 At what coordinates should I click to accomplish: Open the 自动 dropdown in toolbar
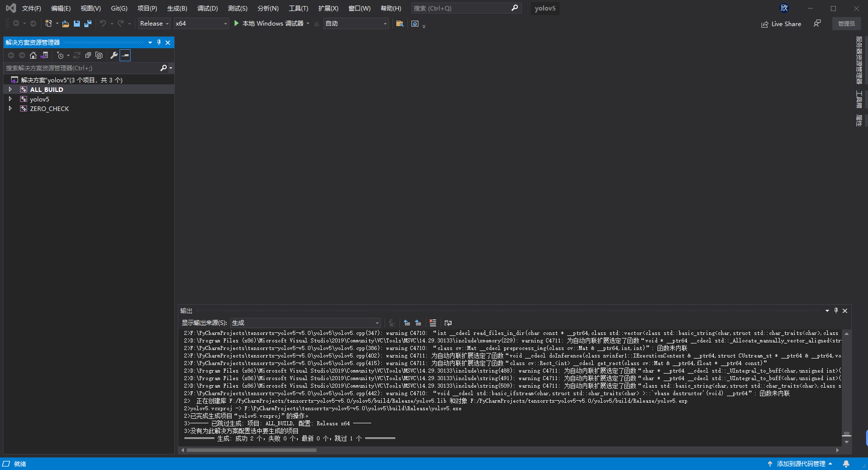click(x=356, y=24)
